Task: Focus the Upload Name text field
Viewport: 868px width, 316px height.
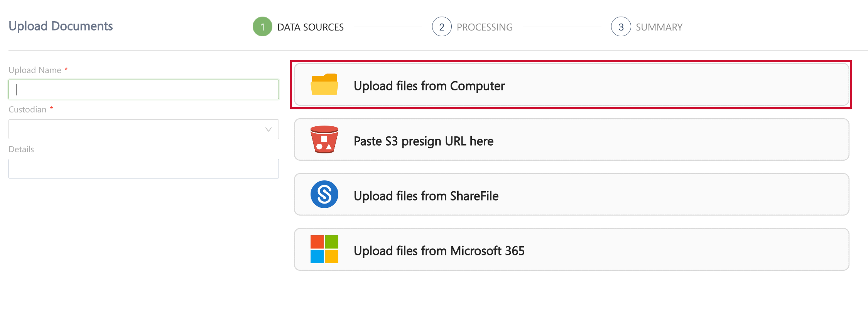Action: pos(144,89)
